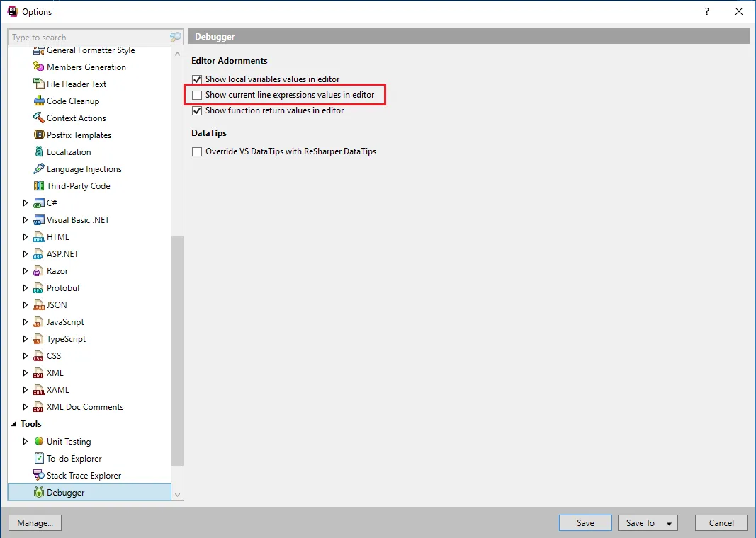The width and height of the screenshot is (756, 538).
Task: Select the Visual Basic .NET icon
Action: click(x=38, y=219)
